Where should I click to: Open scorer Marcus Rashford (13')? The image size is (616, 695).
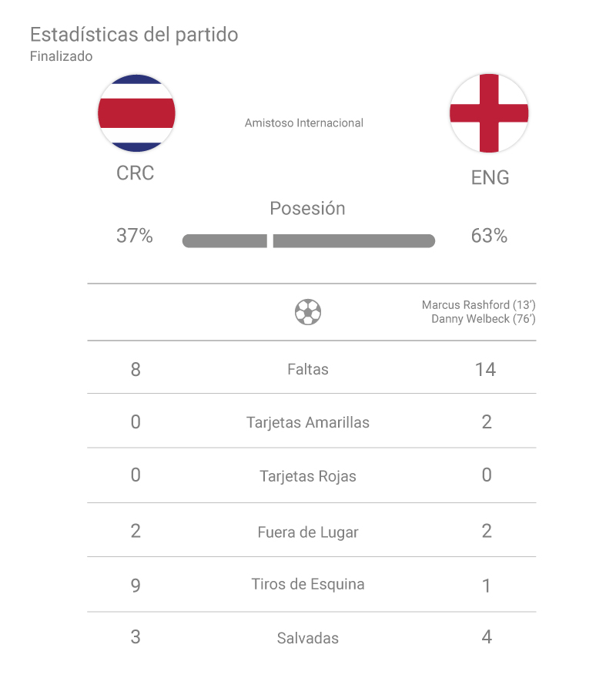(x=478, y=305)
